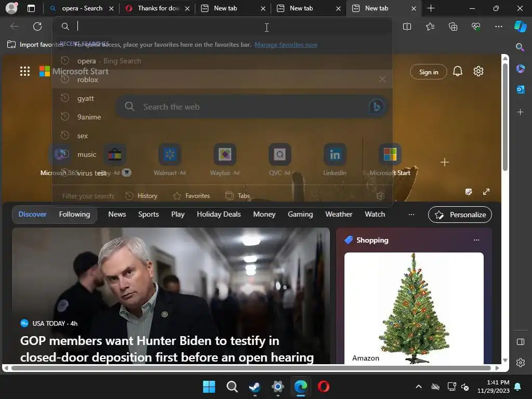Open sidebar settings gear icon

(x=520, y=363)
